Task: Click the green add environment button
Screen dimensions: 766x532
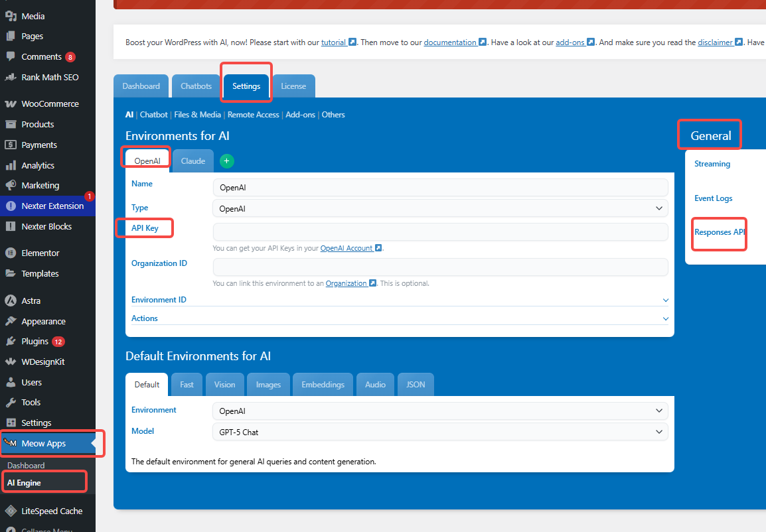Action: click(226, 161)
